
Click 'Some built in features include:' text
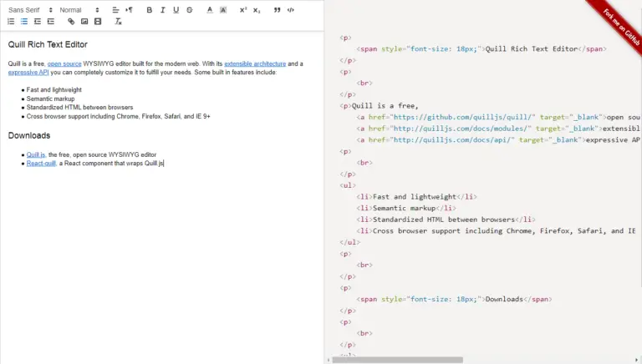[x=236, y=73]
